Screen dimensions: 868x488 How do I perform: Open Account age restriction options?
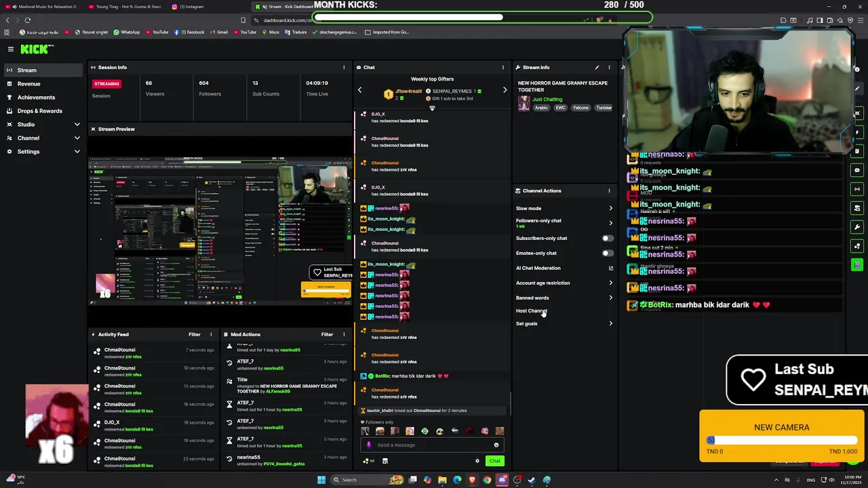point(564,283)
